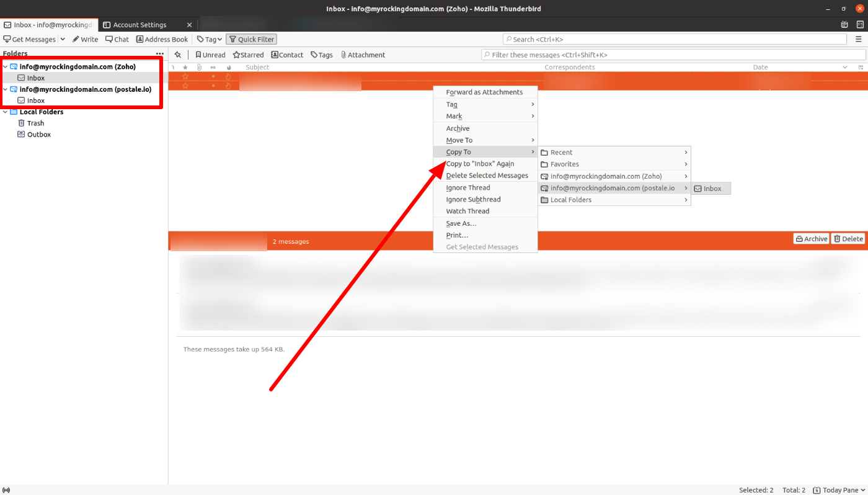868x495 pixels.
Task: Open the Mark submenu
Action: pyautogui.click(x=485, y=116)
